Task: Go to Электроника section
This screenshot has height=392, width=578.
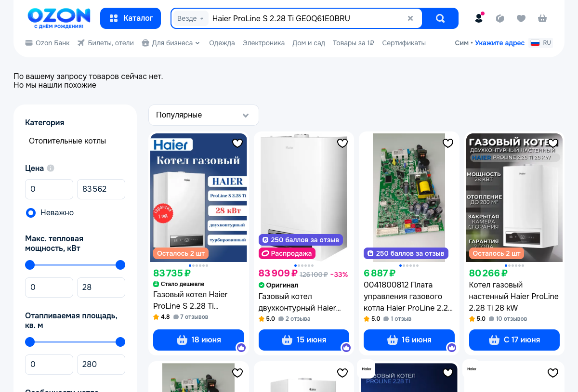Action: [263, 43]
